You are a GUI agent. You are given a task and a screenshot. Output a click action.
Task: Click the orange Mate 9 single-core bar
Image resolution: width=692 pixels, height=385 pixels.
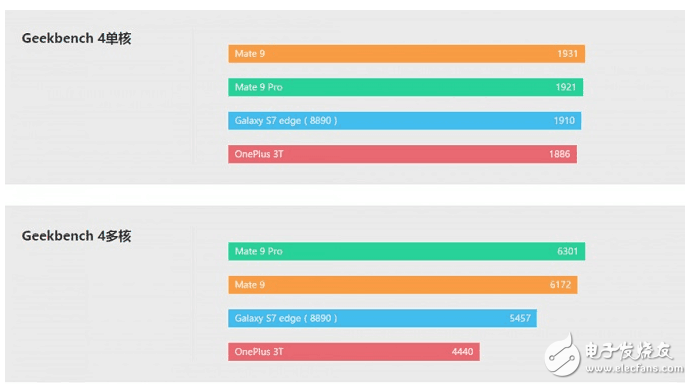click(x=406, y=54)
